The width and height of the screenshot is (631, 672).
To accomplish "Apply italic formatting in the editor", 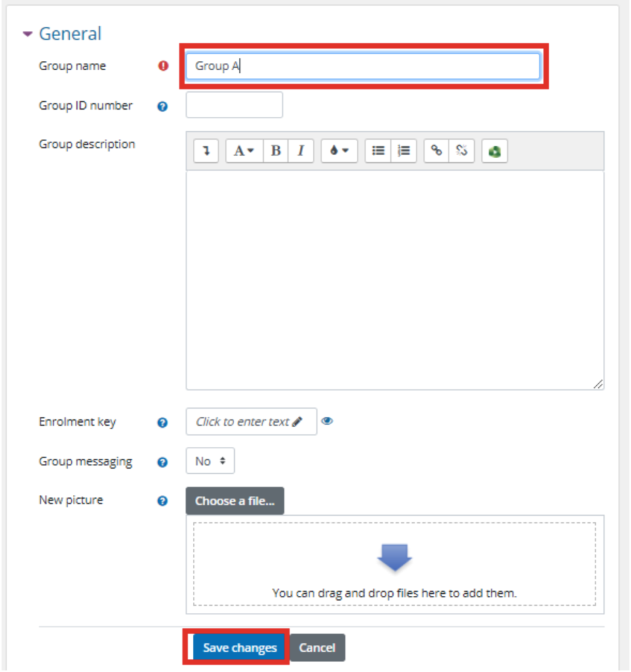I will point(300,150).
